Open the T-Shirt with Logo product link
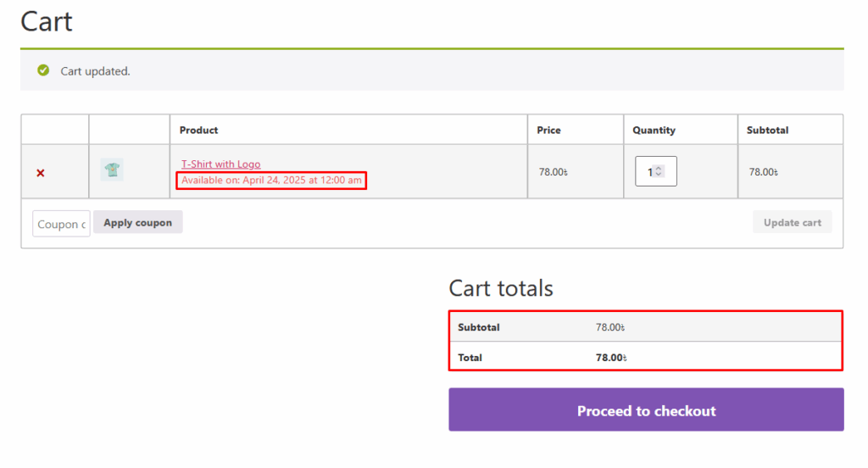 tap(221, 164)
